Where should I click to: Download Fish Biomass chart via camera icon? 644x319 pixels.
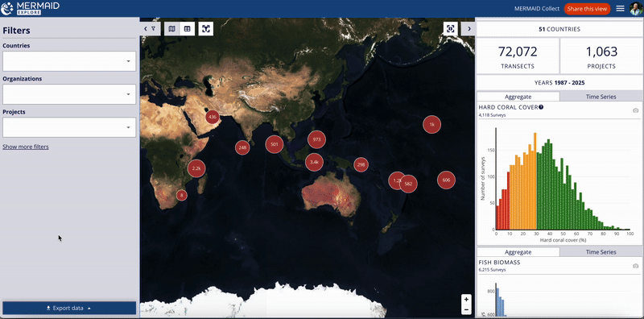pos(635,266)
